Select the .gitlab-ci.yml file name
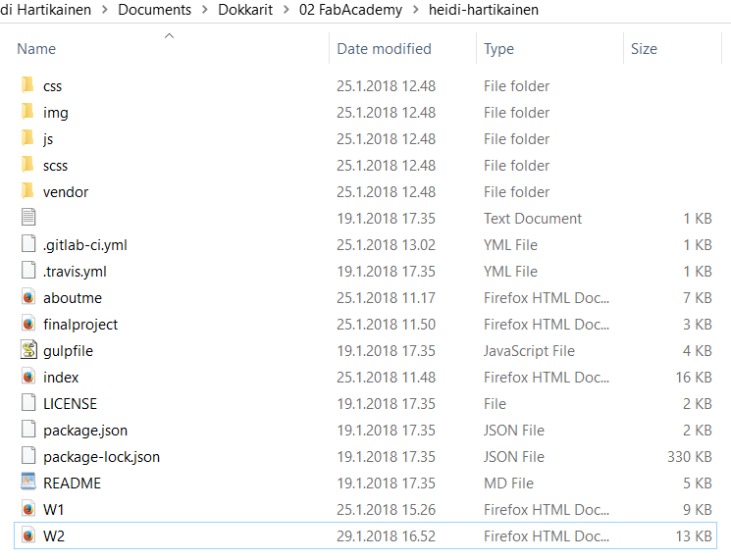 click(84, 245)
